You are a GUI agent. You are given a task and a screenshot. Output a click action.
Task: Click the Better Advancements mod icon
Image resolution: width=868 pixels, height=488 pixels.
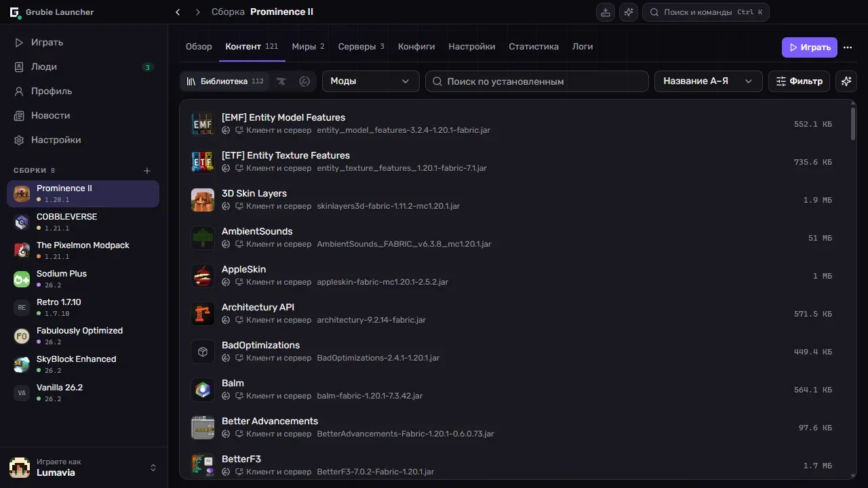click(x=203, y=428)
